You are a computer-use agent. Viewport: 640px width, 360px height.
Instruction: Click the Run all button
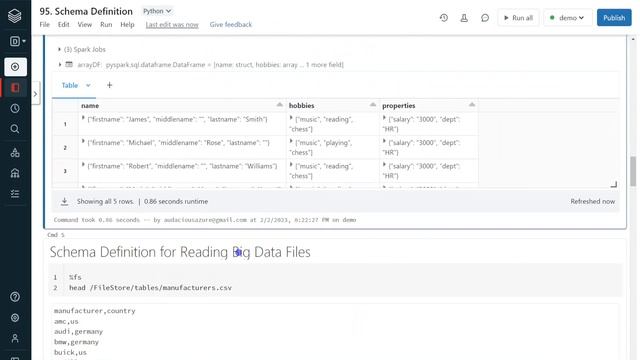pyautogui.click(x=518, y=18)
